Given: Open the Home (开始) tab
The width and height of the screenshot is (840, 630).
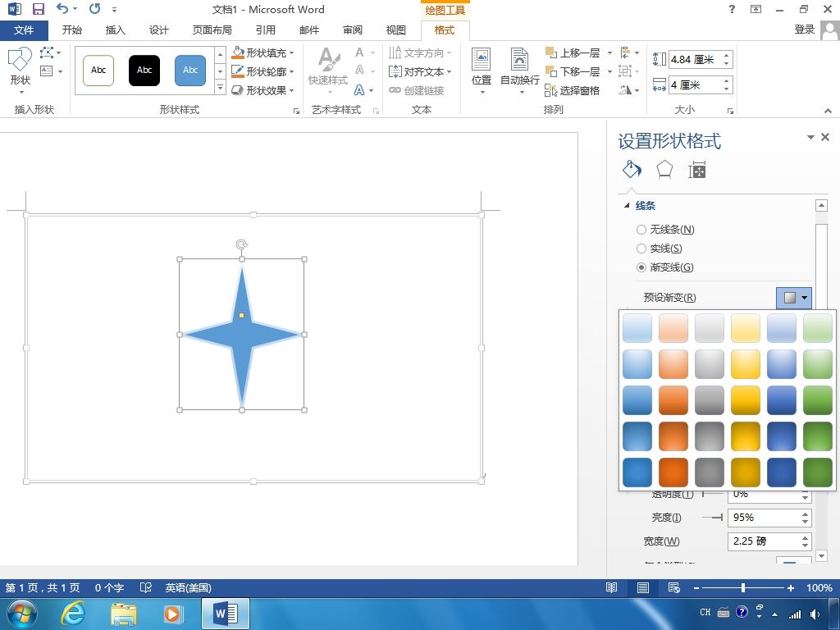Looking at the screenshot, I should tap(72, 30).
